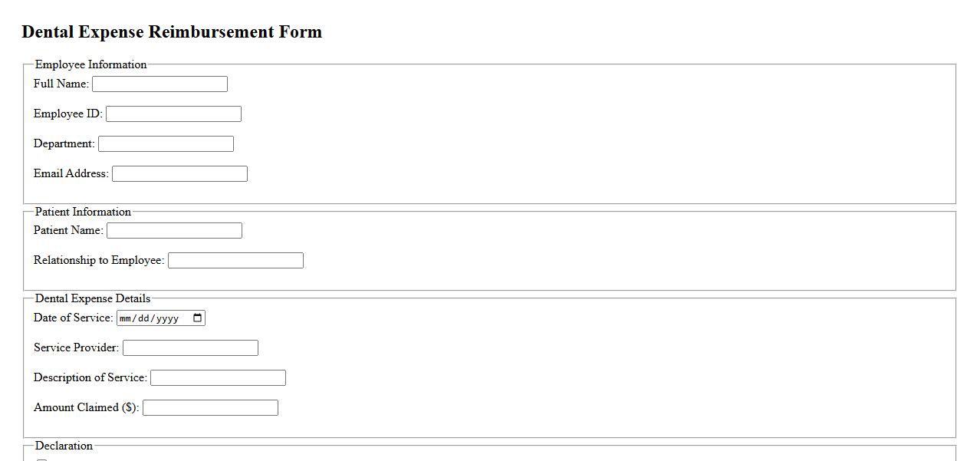Click the Patient Information section legend
The image size is (980, 461).
point(83,212)
